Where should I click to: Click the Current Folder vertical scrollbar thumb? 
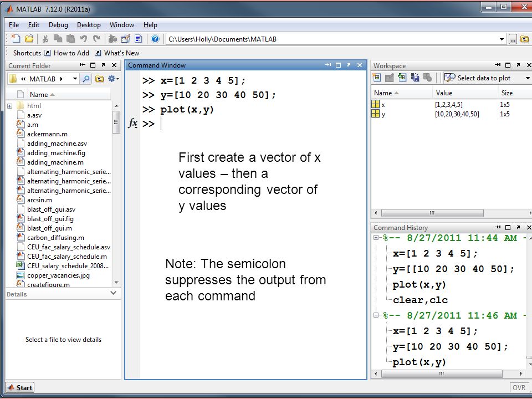coord(116,121)
